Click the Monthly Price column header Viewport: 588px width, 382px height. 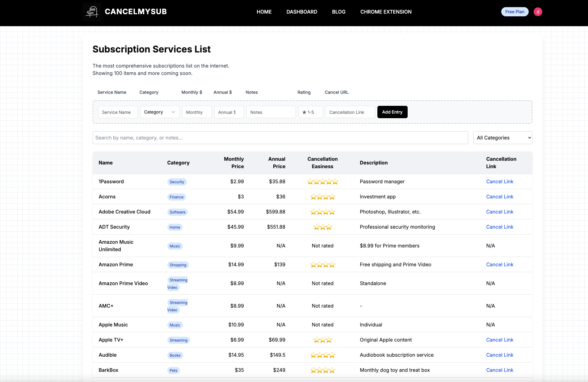234,163
